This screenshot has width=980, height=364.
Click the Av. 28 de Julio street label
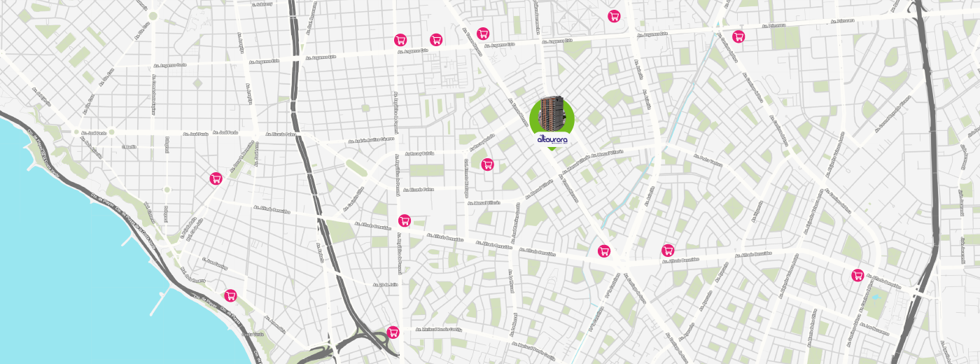tap(386, 284)
